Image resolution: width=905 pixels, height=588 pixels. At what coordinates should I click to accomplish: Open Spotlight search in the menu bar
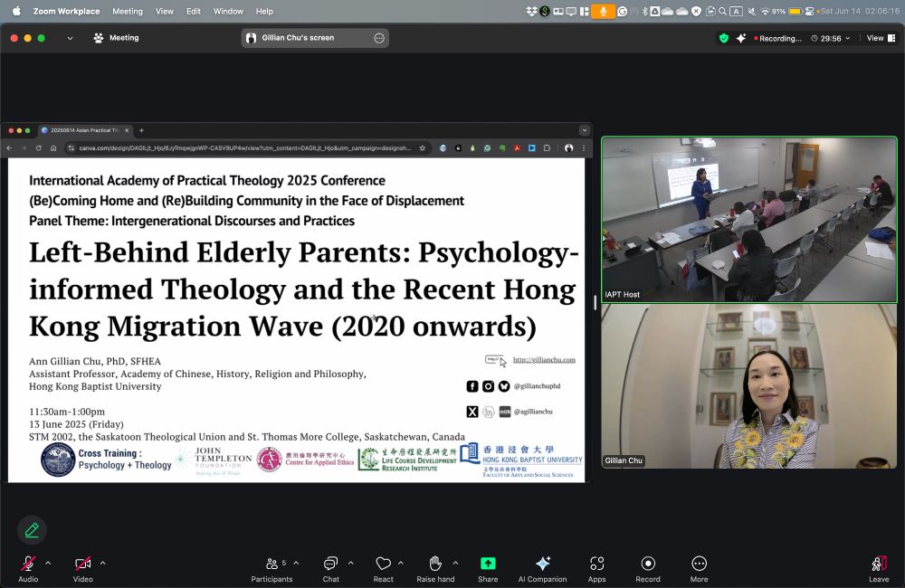click(722, 11)
